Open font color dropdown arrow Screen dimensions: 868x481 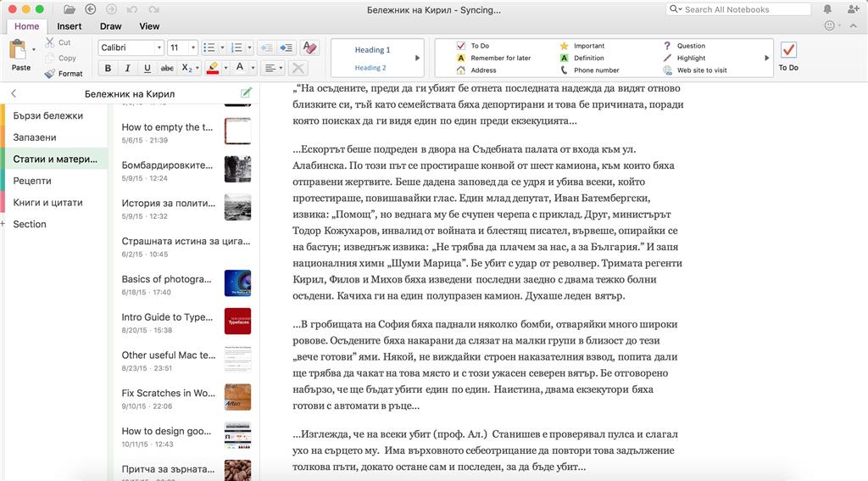[253, 68]
